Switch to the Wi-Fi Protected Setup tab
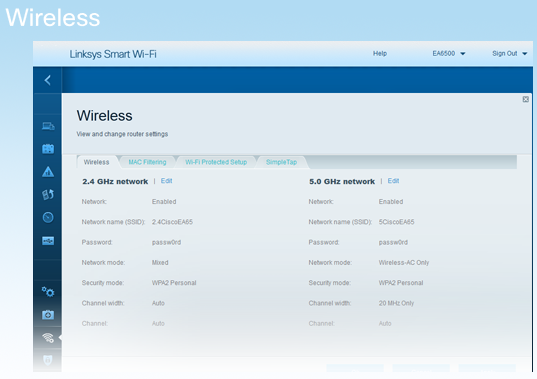537x379 pixels. tap(216, 162)
